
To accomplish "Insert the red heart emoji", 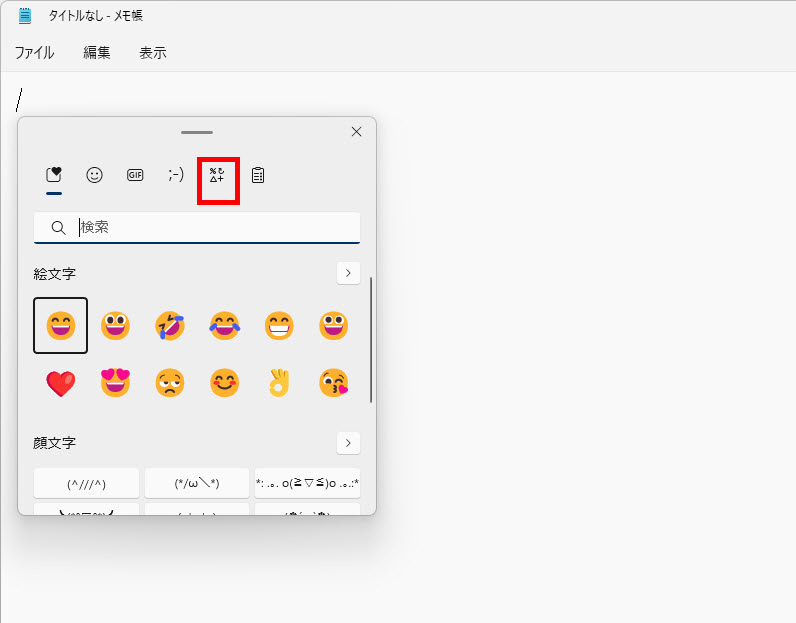I will click(60, 383).
